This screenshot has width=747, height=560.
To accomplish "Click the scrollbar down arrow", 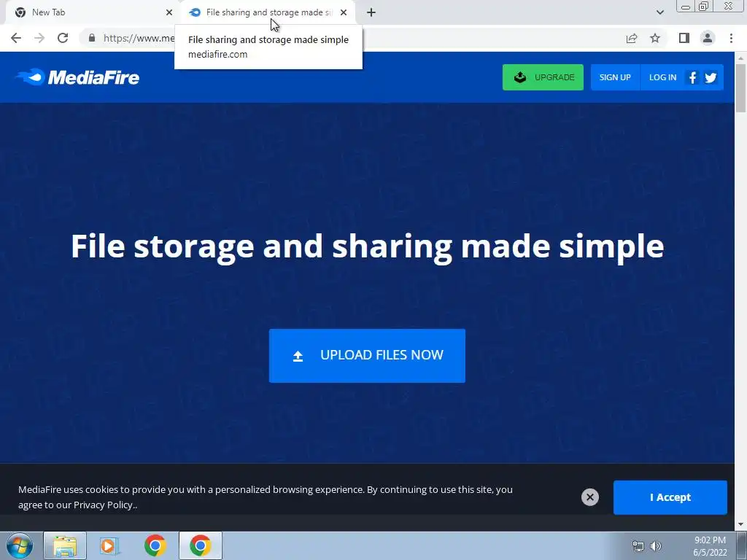I will (x=740, y=525).
